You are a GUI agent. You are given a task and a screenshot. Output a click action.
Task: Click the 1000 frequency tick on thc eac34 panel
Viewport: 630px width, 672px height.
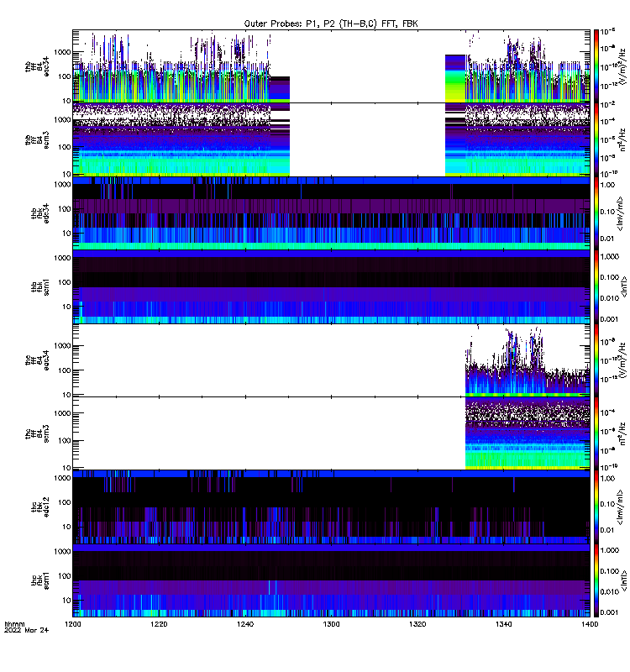[x=62, y=346]
